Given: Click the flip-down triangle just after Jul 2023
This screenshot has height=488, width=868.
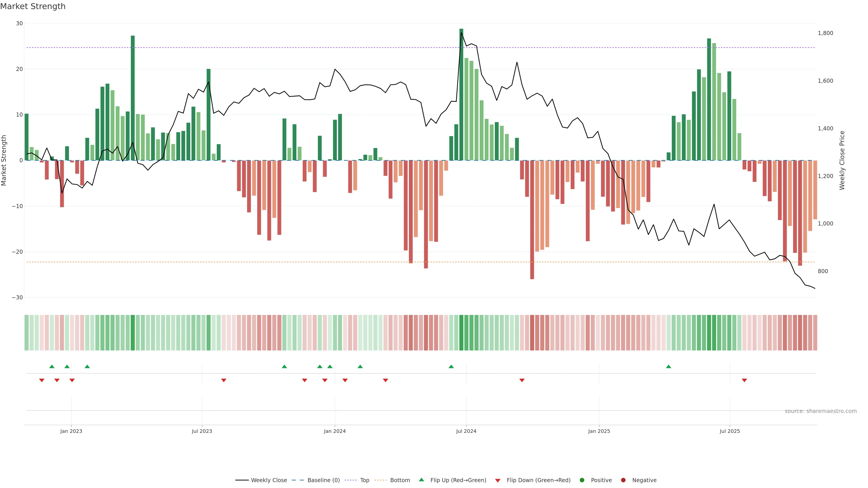Looking at the screenshot, I should [224, 380].
